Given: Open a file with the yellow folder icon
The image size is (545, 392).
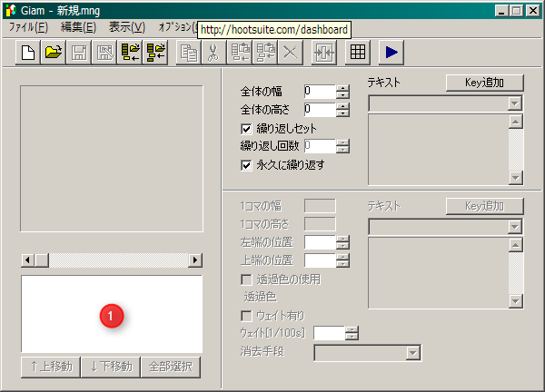Looking at the screenshot, I should point(54,53).
